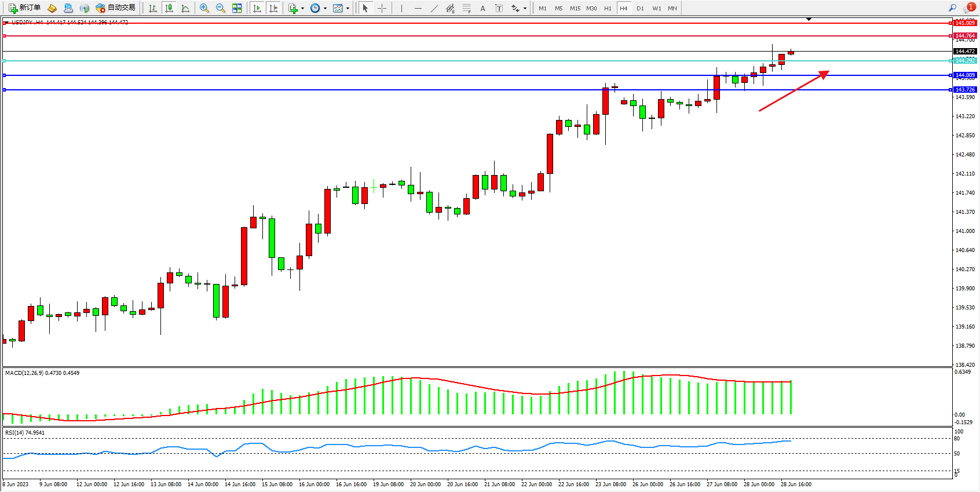Viewport: 980px width, 492px height.
Task: Toggle chart auto scroll
Action: (257, 8)
